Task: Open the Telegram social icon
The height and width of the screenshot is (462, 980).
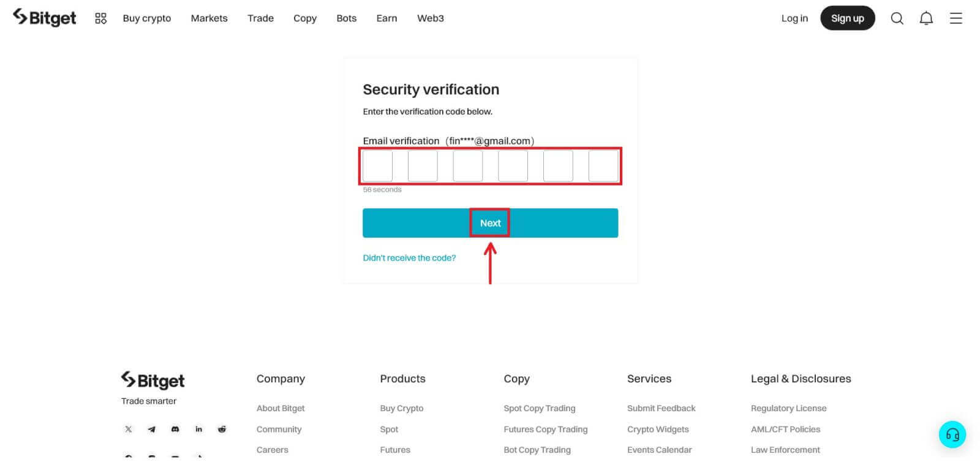Action: (152, 430)
